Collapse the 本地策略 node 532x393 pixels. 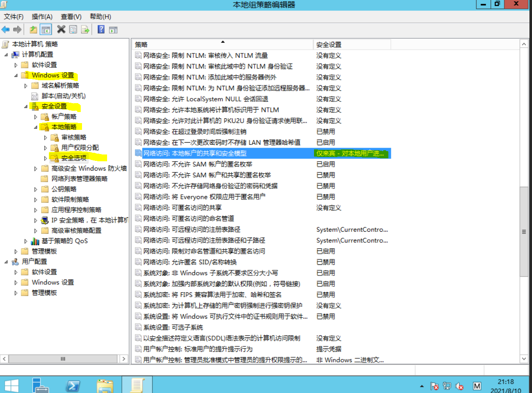click(x=36, y=127)
